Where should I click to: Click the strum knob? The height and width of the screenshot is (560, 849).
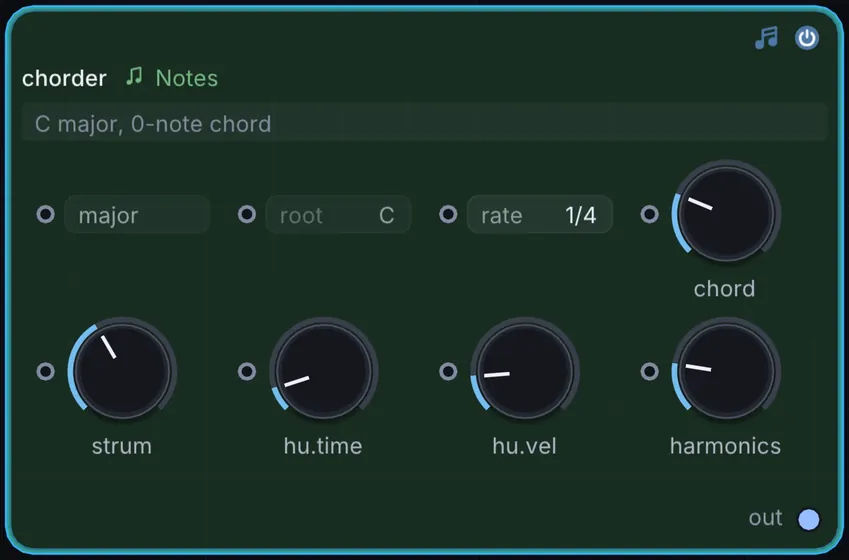point(122,372)
